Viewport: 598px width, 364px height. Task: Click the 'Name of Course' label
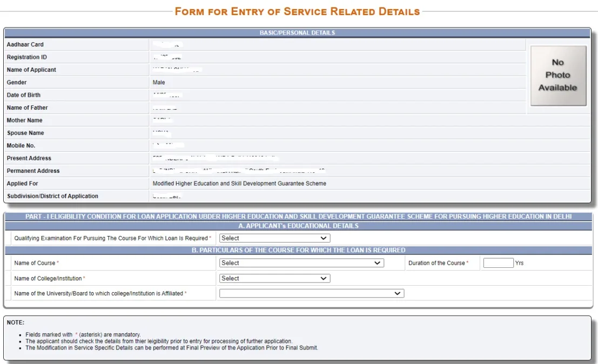click(35, 263)
